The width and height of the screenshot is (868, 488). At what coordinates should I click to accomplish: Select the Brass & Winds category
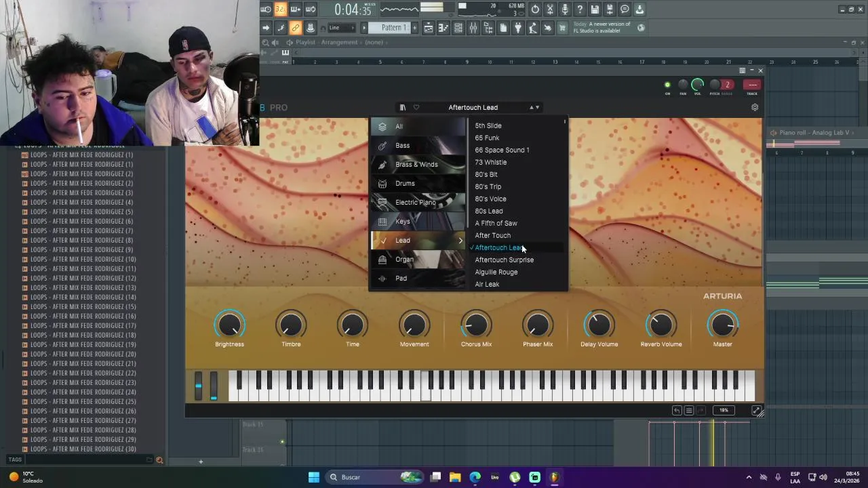(x=419, y=165)
